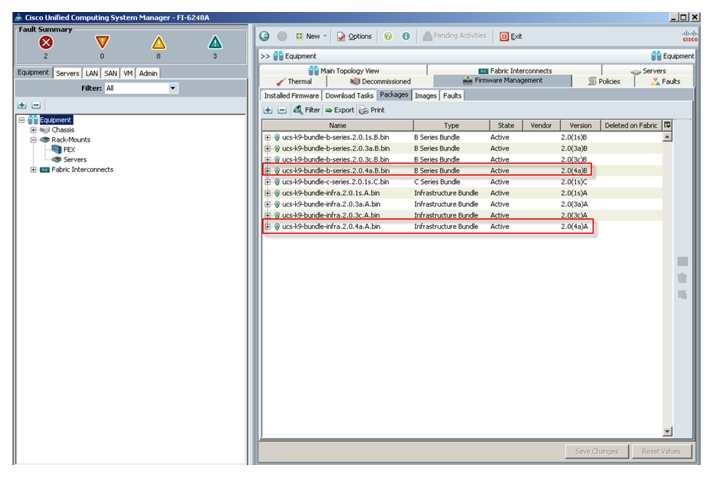Go back with the green back arrow
714x478 pixels.
(265, 36)
